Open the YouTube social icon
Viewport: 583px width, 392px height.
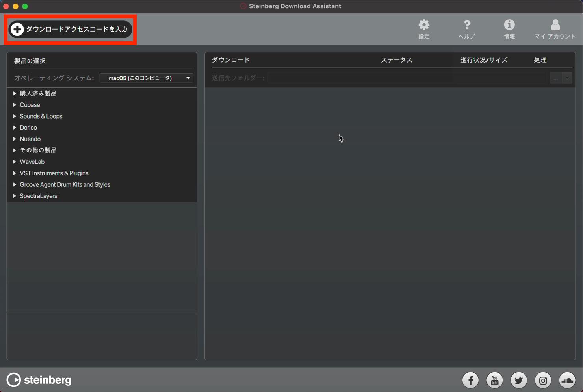[495, 380]
